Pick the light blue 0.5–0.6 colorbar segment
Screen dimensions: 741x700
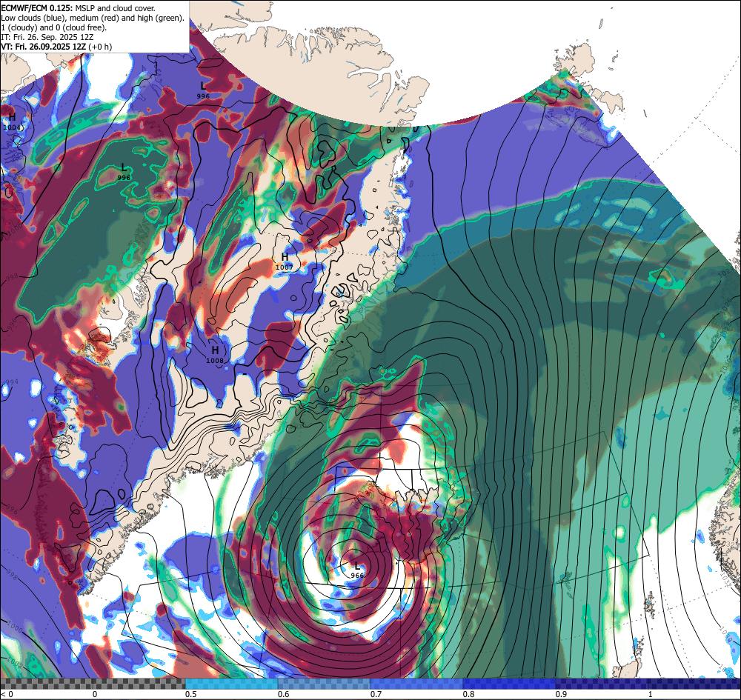231,684
